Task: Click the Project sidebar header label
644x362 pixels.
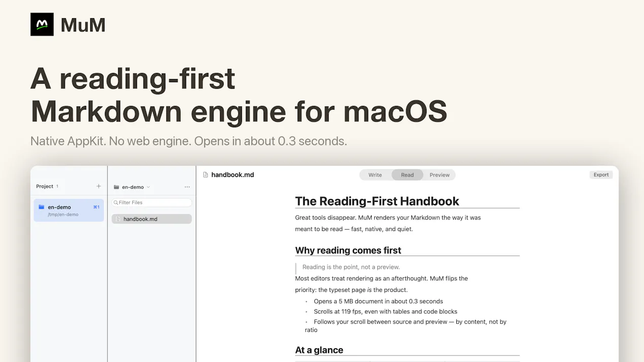Action: [x=45, y=186]
